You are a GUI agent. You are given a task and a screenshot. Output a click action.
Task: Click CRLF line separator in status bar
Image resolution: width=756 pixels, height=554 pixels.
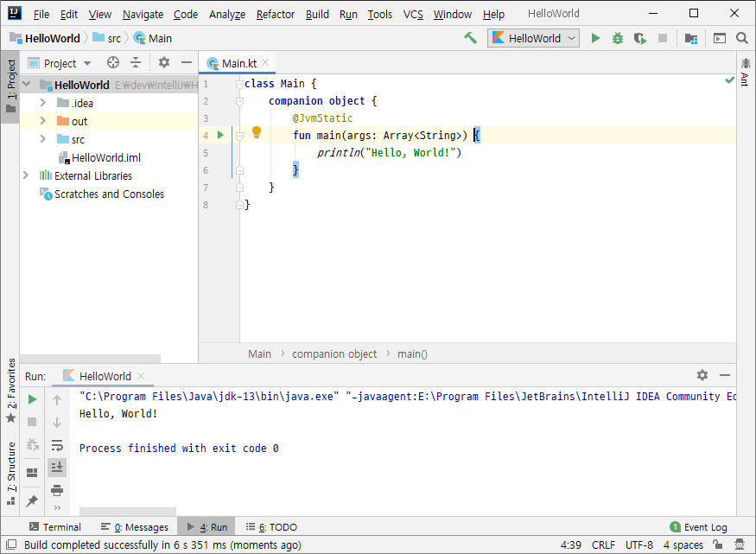[x=603, y=544]
